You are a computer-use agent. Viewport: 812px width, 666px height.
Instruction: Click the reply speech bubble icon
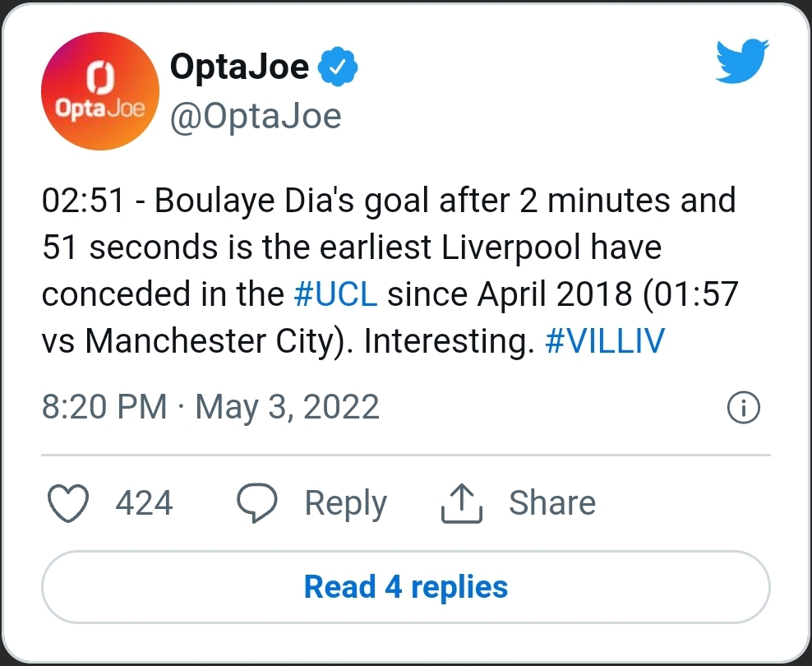(257, 503)
